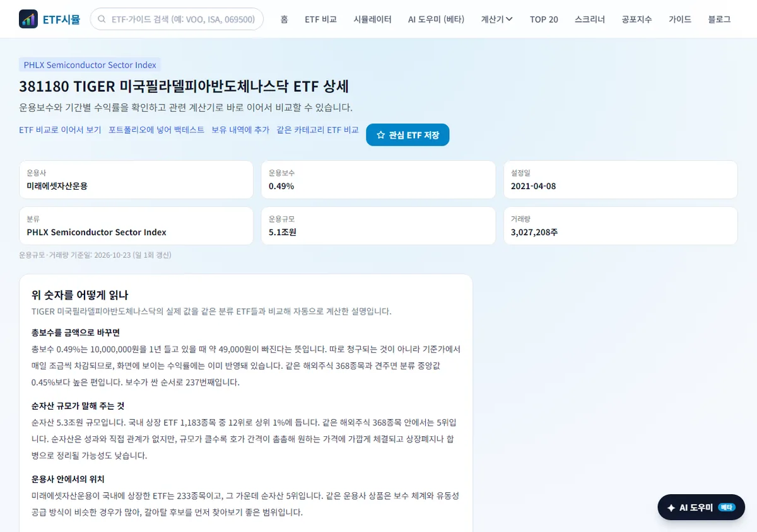The height and width of the screenshot is (532, 757).
Task: Click the 운용보수 0.49% card
Action: pos(378,180)
